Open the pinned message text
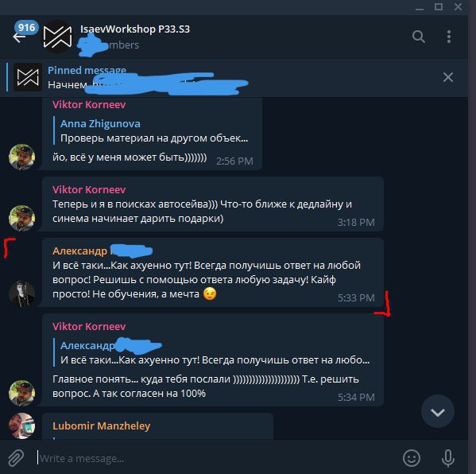 (148, 77)
